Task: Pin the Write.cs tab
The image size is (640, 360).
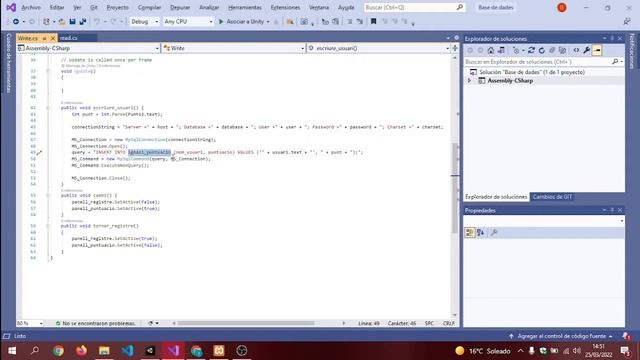Action: pyautogui.click(x=44, y=38)
